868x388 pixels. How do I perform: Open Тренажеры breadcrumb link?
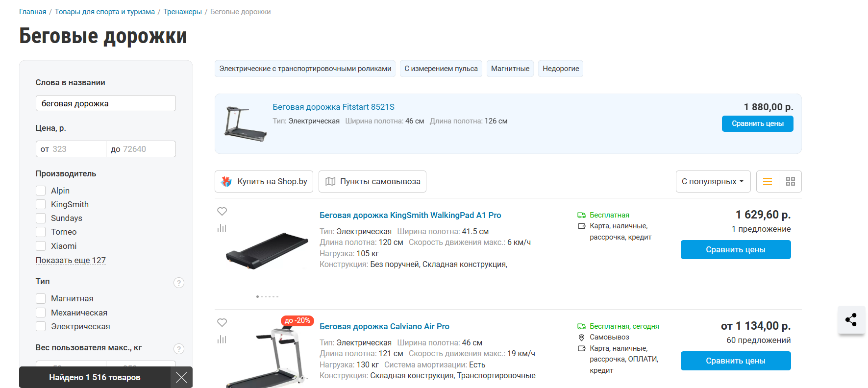pyautogui.click(x=182, y=12)
